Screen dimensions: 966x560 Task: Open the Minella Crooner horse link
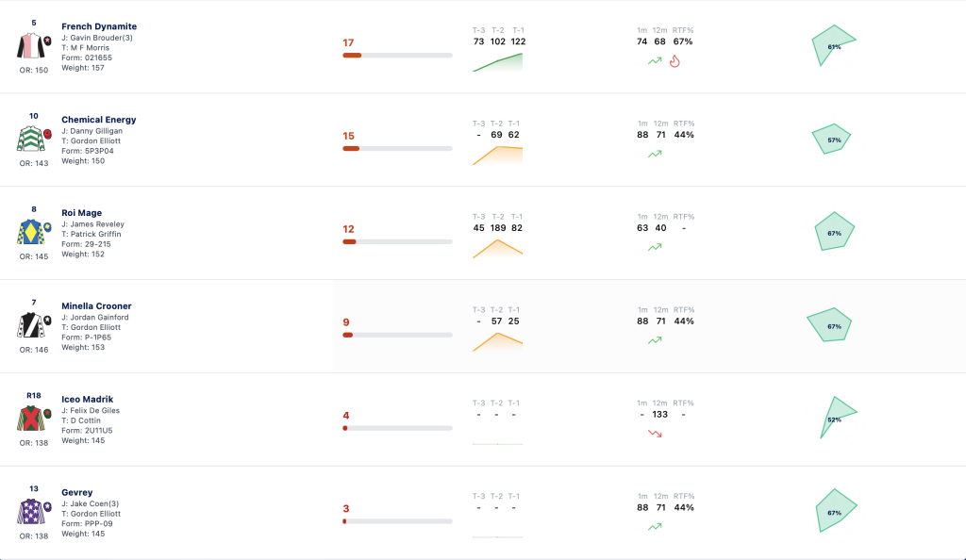point(97,305)
